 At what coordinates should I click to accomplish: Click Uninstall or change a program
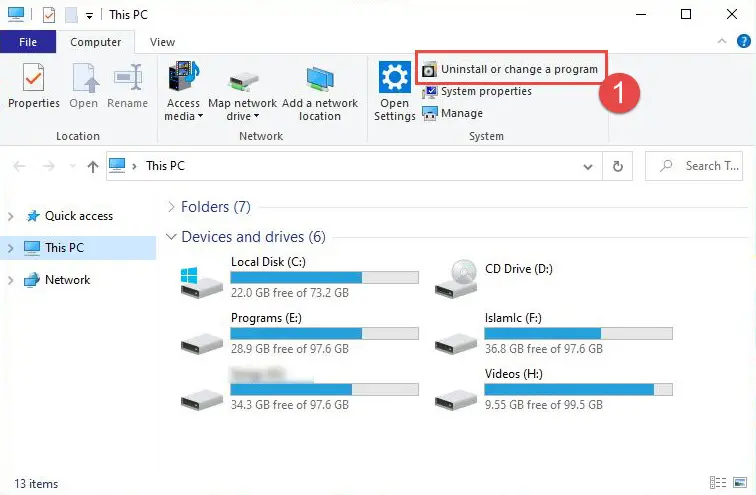511,69
